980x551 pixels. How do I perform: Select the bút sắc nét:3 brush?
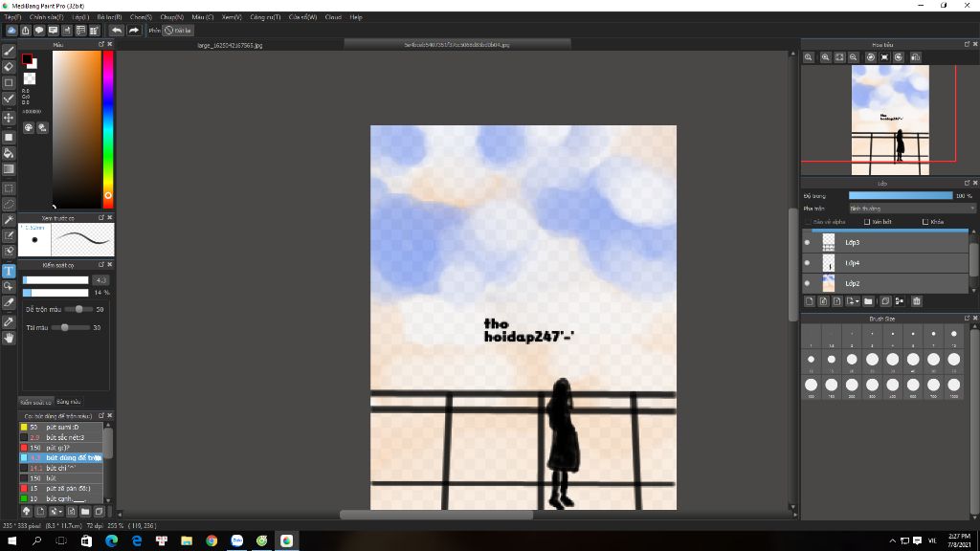pos(60,437)
